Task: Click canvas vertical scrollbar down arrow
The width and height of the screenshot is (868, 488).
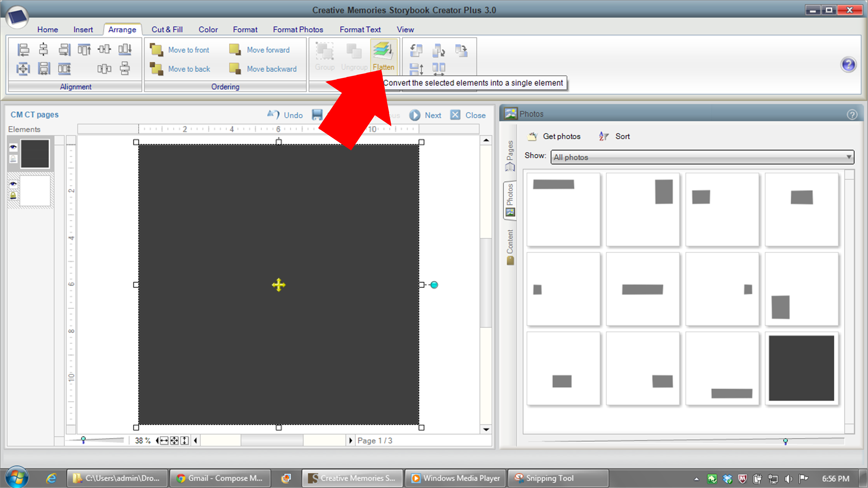Action: (486, 429)
